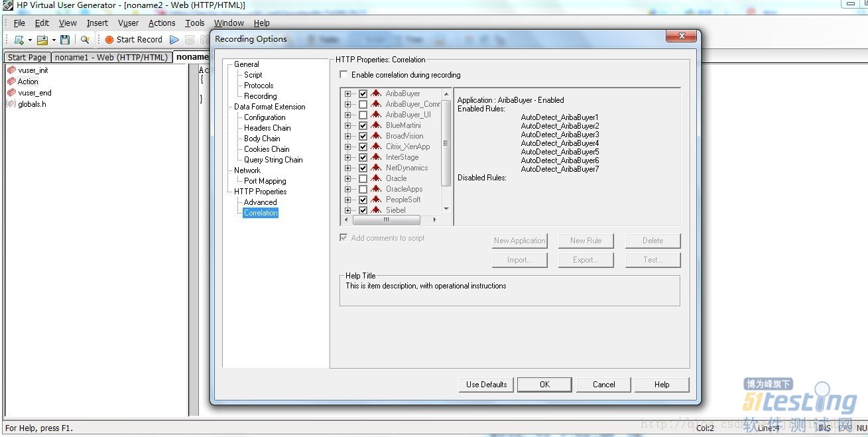
Task: Click the Citrix_XenApp red application icon
Action: click(376, 147)
